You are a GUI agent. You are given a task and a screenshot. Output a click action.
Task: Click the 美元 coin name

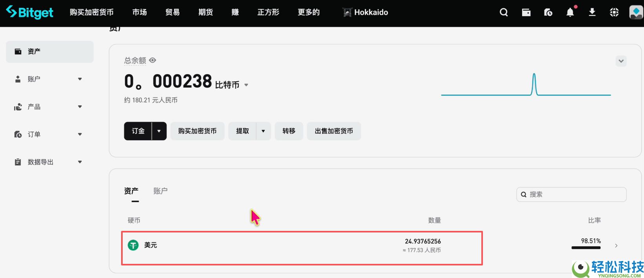(x=151, y=245)
